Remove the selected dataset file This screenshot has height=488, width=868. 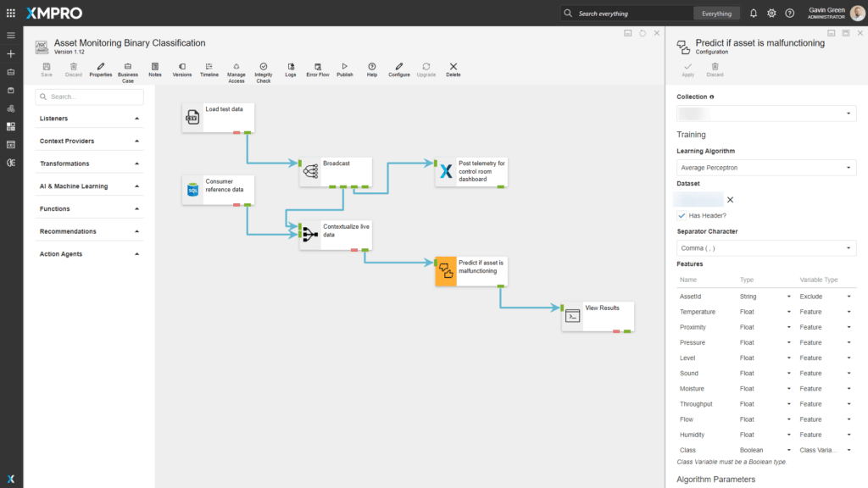click(730, 200)
